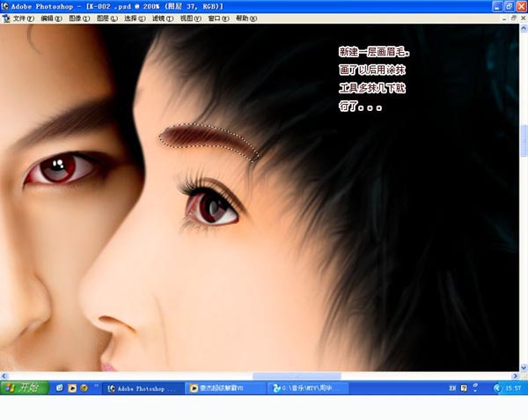Open the 图像(I) Image menu
Screen dimensions: 528x420
79,18
